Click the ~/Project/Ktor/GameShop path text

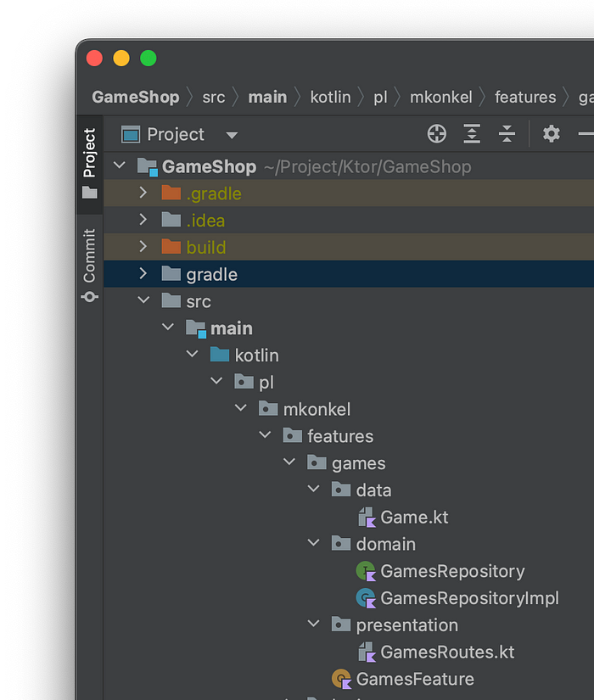(x=367, y=167)
